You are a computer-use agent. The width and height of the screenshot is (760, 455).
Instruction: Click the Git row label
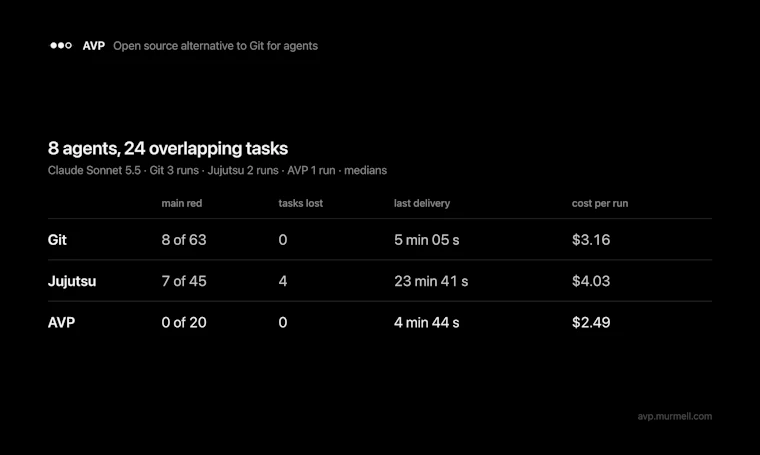(57, 240)
